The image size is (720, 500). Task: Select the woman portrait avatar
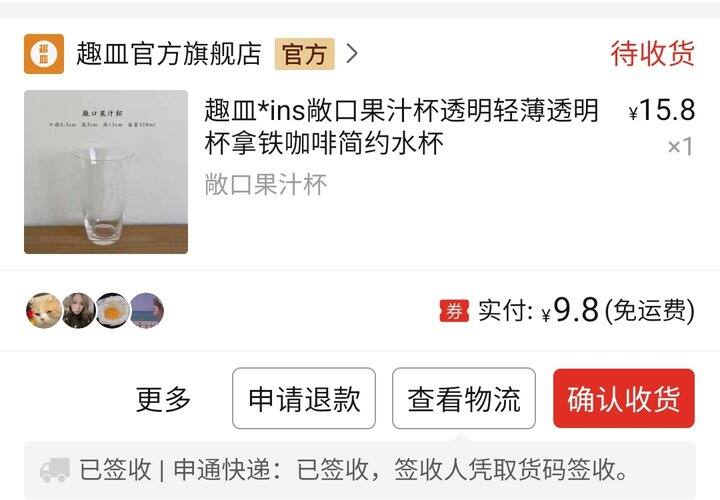pos(79,311)
